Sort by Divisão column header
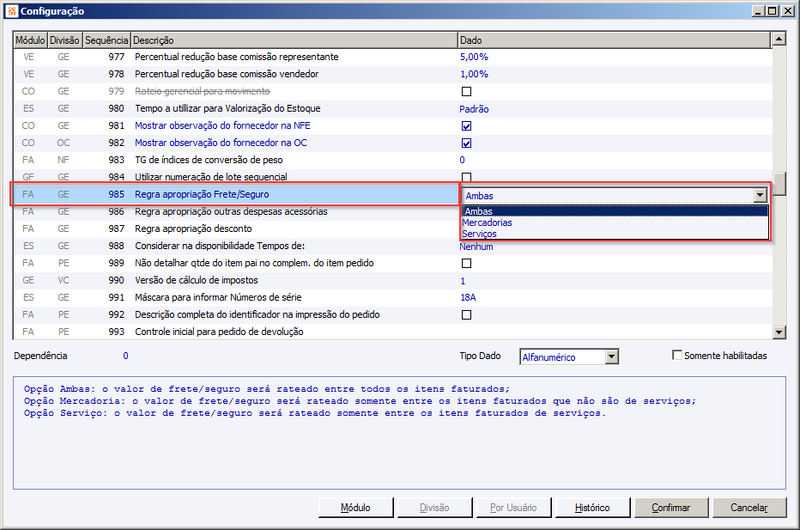800x530 pixels. pos(64,40)
